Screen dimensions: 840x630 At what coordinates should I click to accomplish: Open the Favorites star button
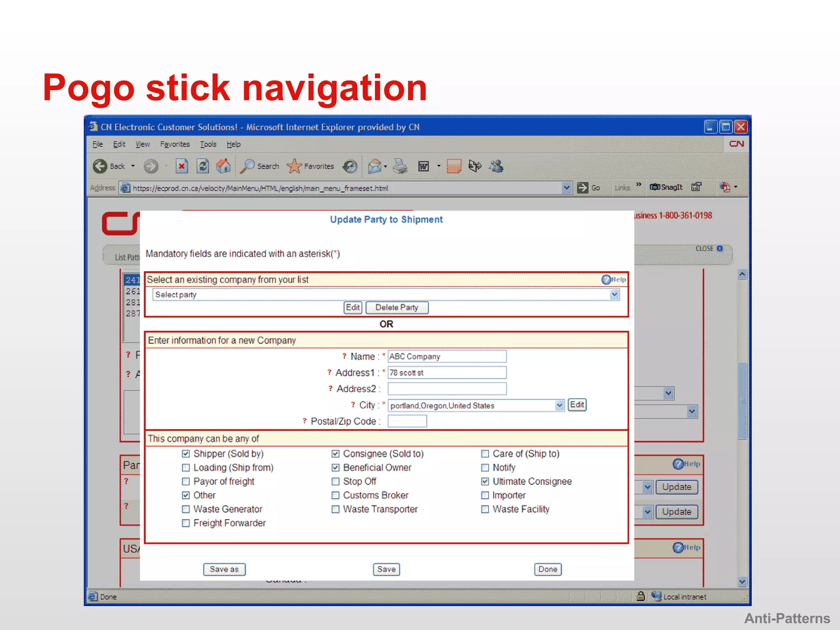[310, 166]
